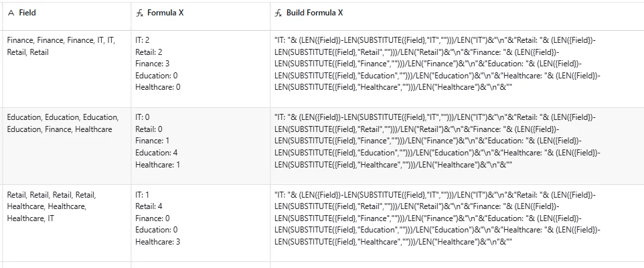This screenshot has height=268, width=644.
Task: Select the Build Formula X column header
Action: 457,15
